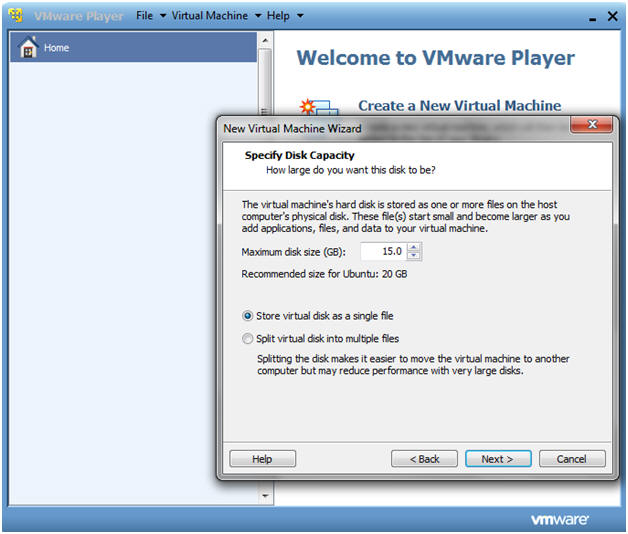Viewport: 628px width, 534px height.
Task: Open the Virtual Machine menu
Action: click(209, 16)
